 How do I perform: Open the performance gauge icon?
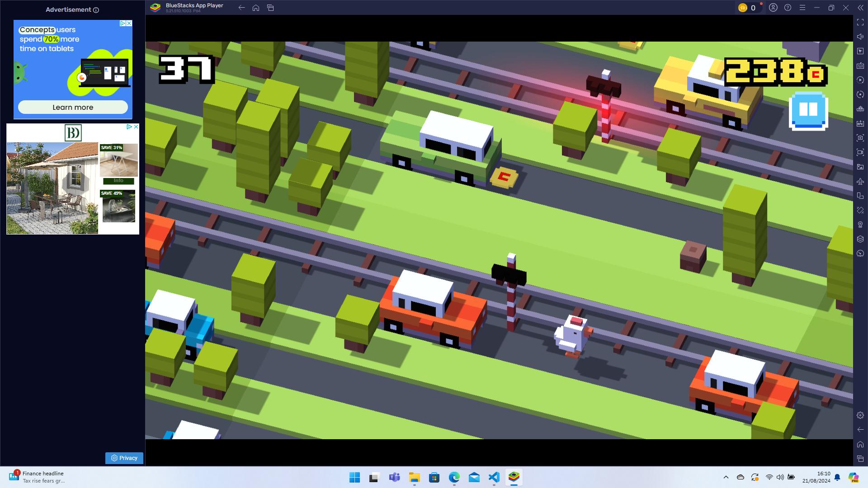[860, 253]
